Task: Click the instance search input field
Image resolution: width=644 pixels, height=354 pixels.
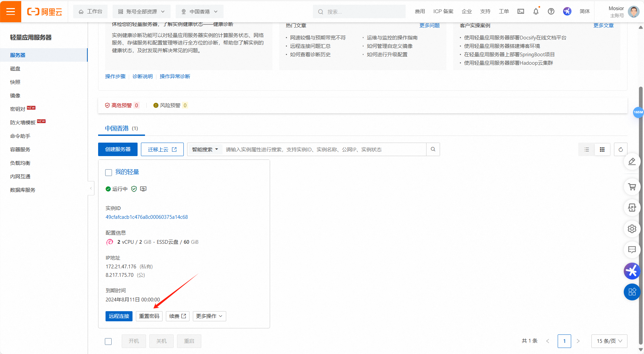Action: click(x=324, y=149)
